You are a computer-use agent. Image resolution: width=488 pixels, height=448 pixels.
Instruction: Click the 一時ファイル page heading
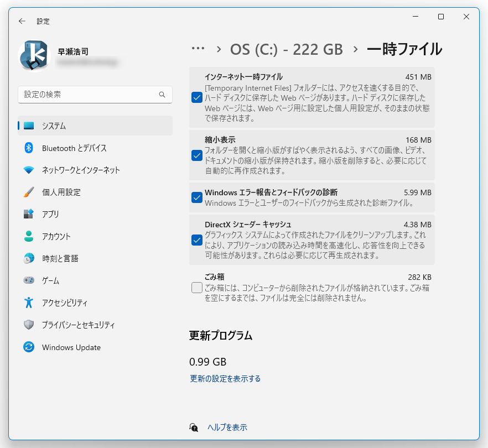pos(404,49)
